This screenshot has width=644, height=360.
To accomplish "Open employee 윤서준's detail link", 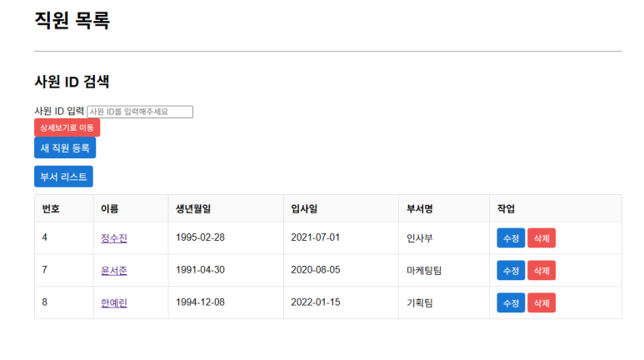I will click(x=114, y=270).
